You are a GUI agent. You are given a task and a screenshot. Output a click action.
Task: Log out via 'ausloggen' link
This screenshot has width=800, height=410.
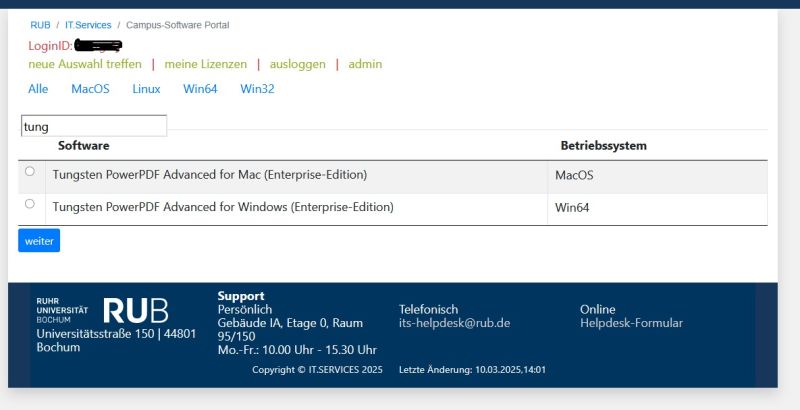[297, 64]
